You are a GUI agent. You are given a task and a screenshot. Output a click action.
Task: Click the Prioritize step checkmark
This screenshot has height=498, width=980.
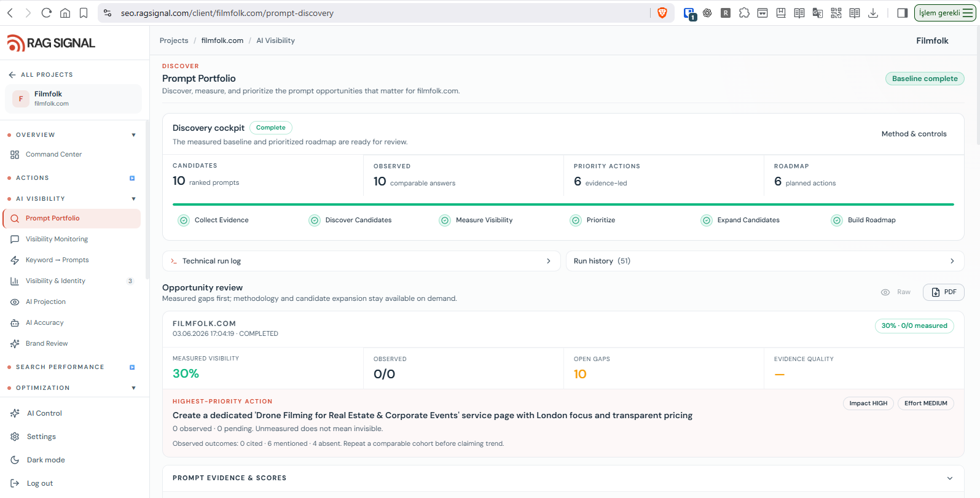point(576,220)
